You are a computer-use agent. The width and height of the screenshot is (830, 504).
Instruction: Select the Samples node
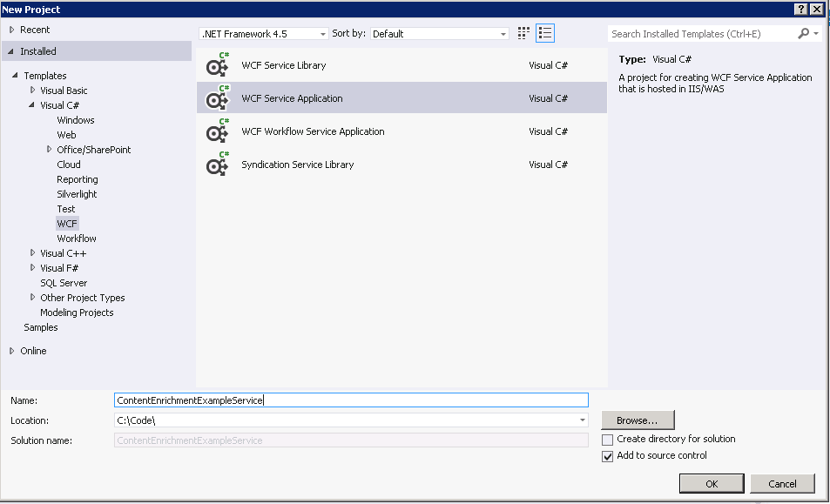click(41, 327)
